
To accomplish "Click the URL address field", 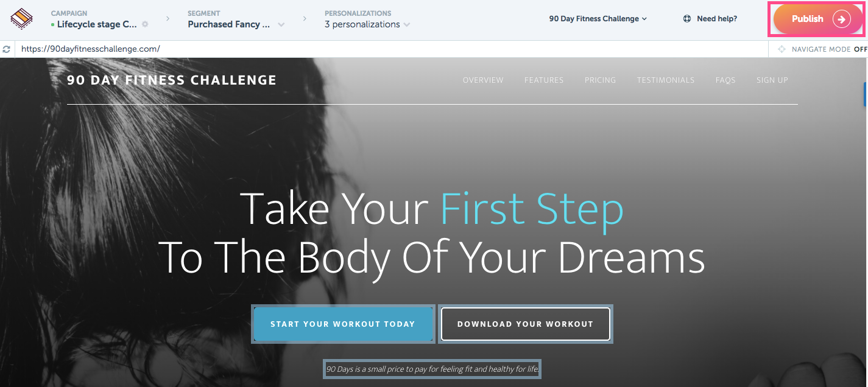I will click(390, 49).
